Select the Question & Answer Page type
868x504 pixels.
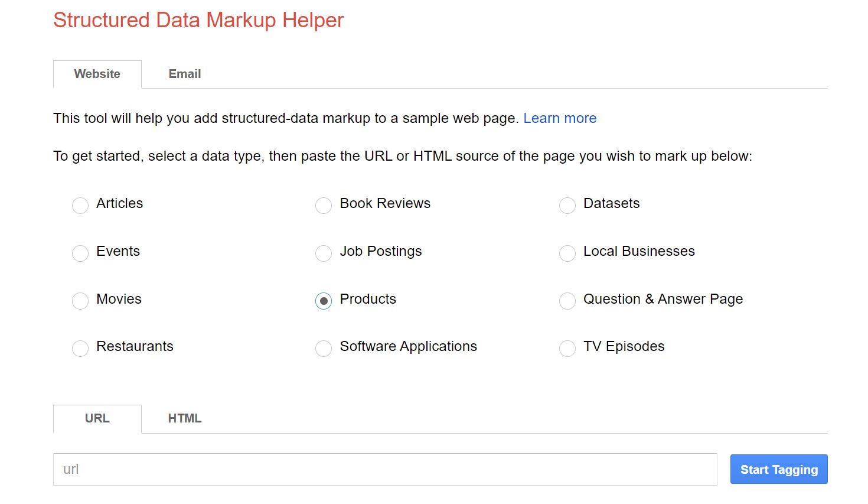pos(567,301)
